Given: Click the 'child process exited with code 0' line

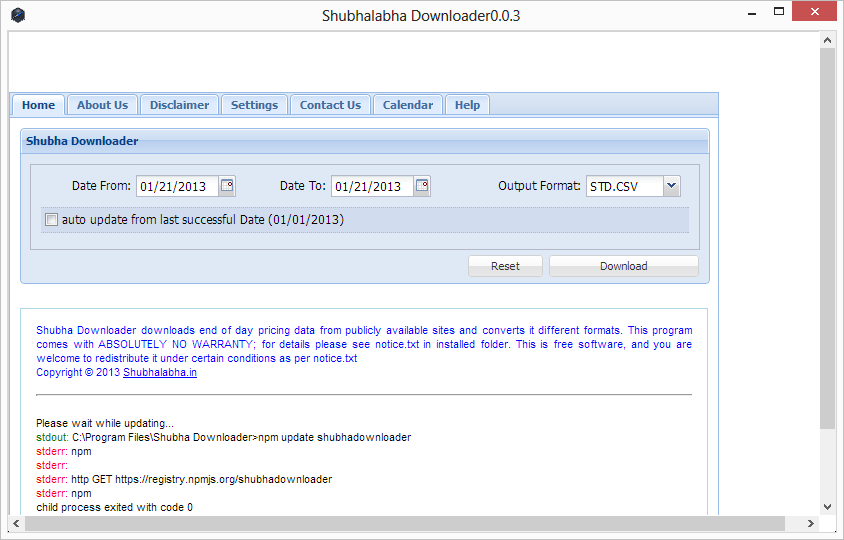Looking at the screenshot, I should coord(114,507).
